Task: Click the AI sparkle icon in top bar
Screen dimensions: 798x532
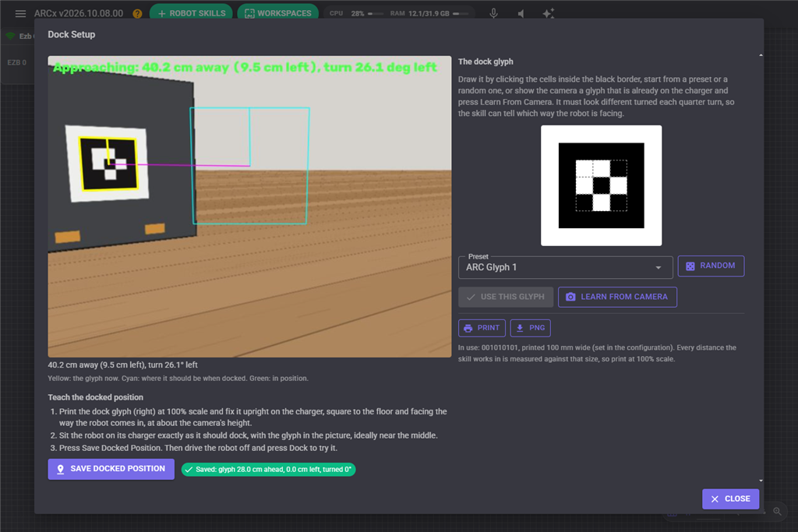Action: pyautogui.click(x=548, y=14)
